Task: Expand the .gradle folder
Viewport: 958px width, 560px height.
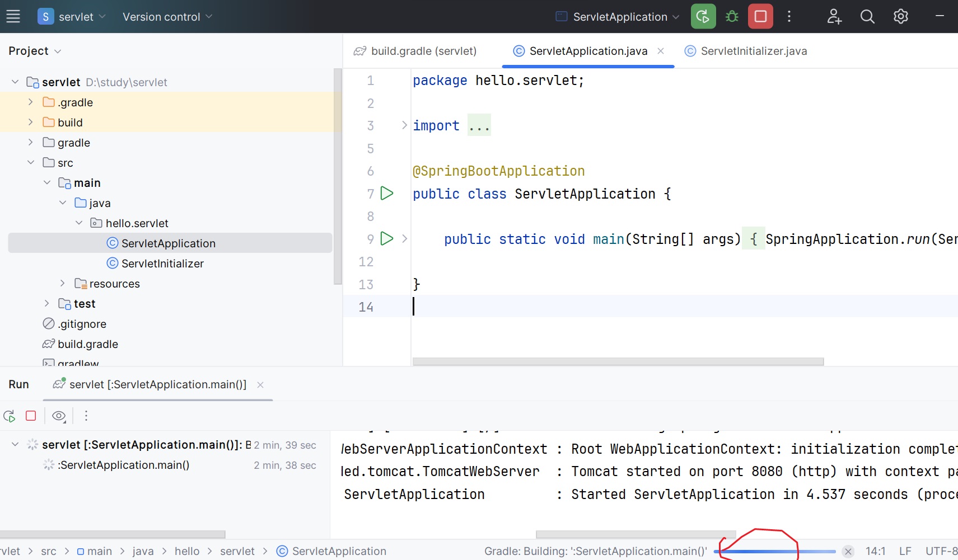Action: (x=31, y=102)
